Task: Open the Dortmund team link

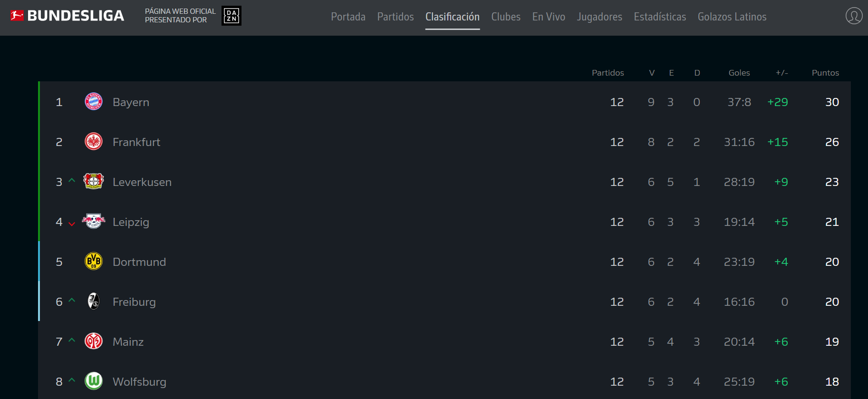Action: click(x=139, y=262)
